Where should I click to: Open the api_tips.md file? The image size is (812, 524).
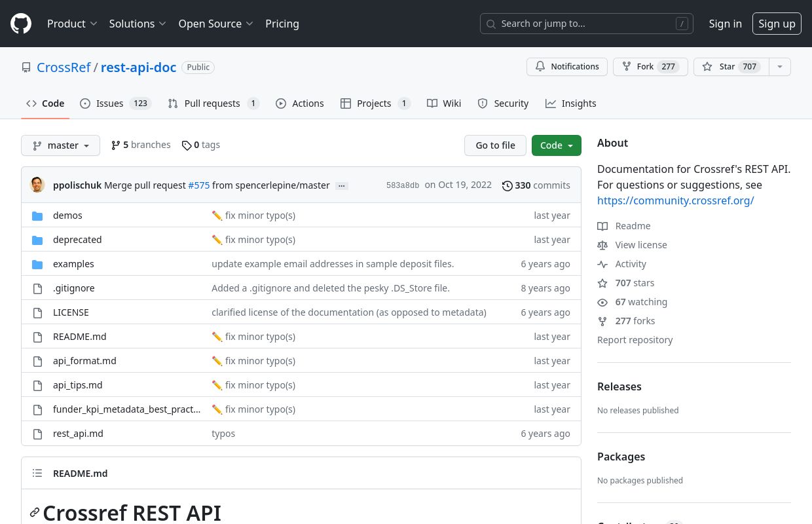point(78,385)
